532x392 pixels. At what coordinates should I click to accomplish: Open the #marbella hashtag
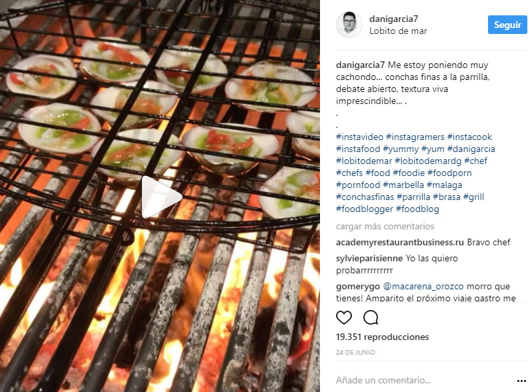(403, 185)
